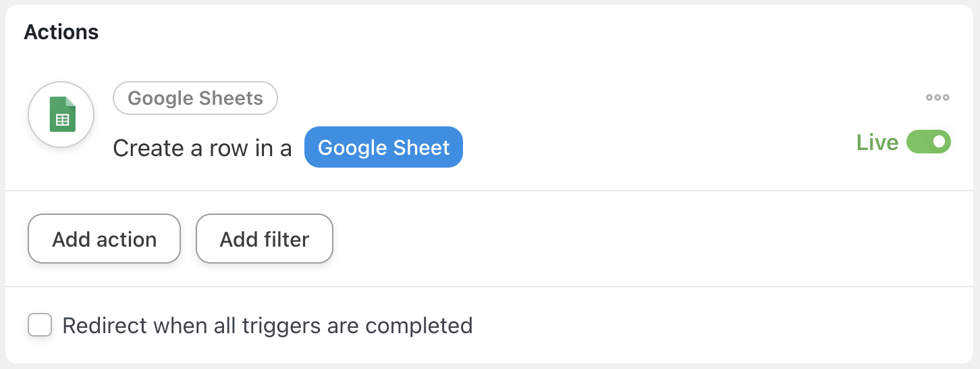
Task: Click the Actions section heading
Action: click(x=61, y=32)
